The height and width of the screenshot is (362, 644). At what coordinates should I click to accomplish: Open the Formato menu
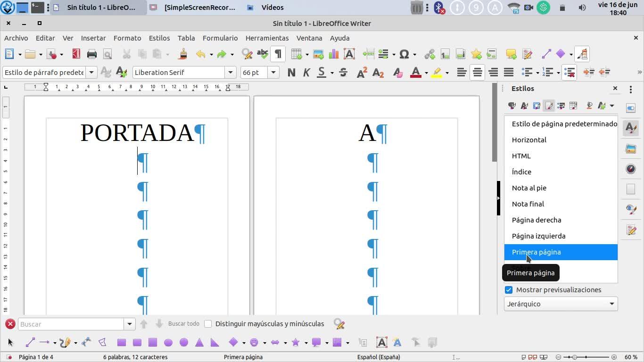click(x=127, y=38)
